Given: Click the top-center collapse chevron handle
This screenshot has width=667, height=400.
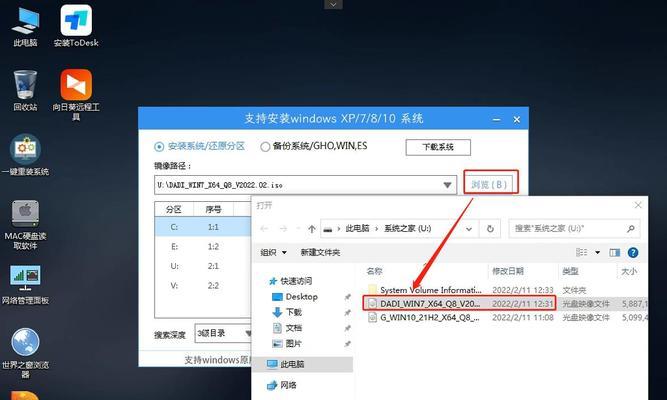Looking at the screenshot, I should pos(333,4).
